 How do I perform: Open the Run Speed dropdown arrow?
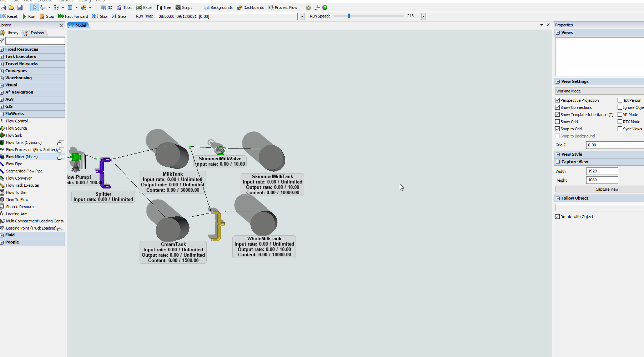pyautogui.click(x=423, y=16)
